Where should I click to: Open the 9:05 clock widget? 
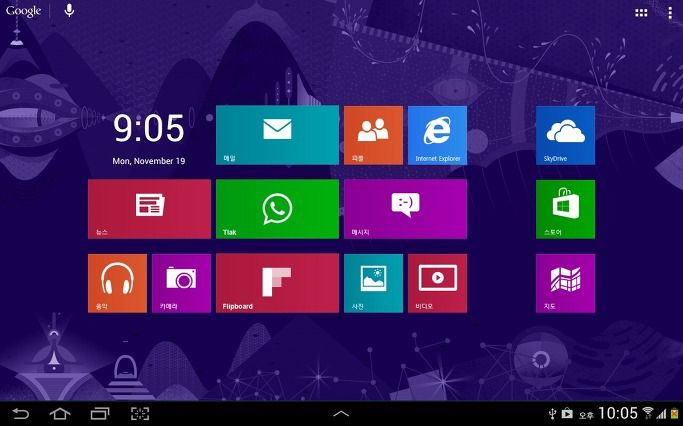(149, 128)
